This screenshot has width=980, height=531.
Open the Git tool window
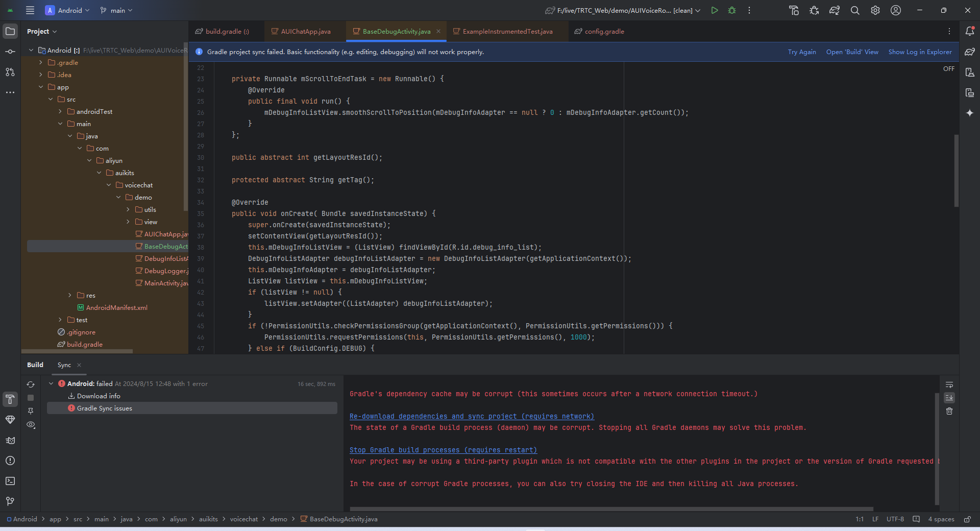coord(10,501)
